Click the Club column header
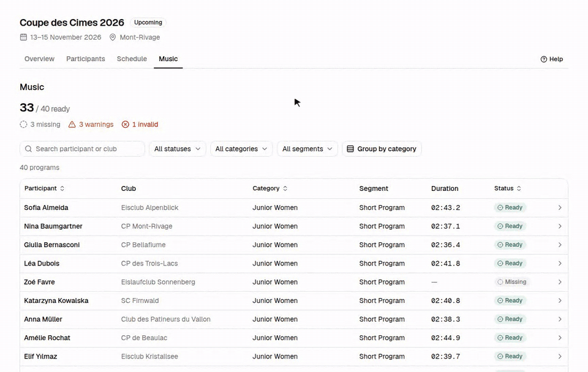Image resolution: width=588 pixels, height=372 pixels. coord(128,188)
